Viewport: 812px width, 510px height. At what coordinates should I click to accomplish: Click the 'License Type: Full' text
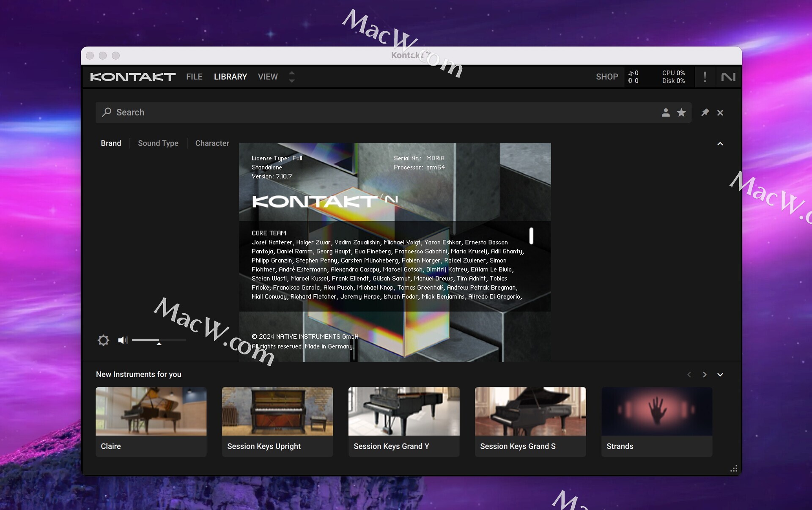click(277, 158)
